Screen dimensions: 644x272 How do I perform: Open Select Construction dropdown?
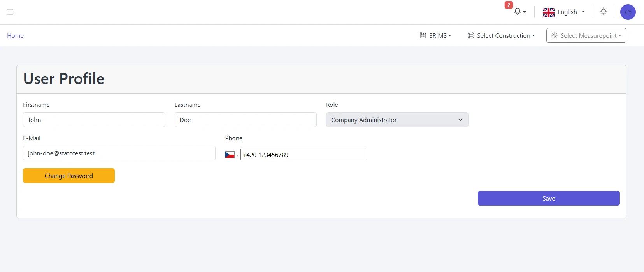[x=501, y=35]
